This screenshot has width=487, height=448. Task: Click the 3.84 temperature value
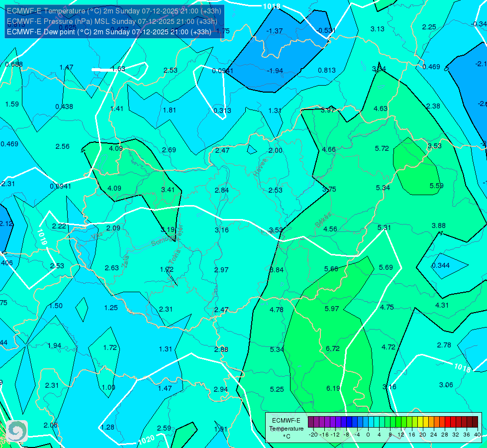277,270
